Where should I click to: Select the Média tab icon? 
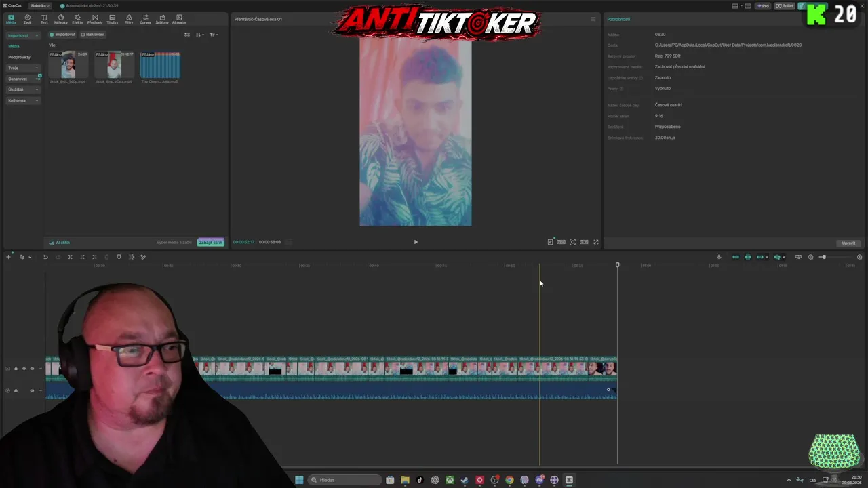click(11, 19)
